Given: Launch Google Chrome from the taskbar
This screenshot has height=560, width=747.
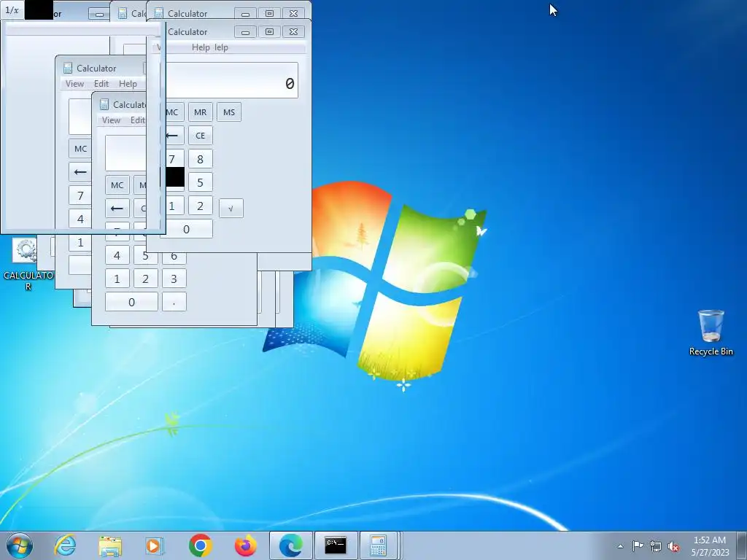Looking at the screenshot, I should [x=200, y=545].
